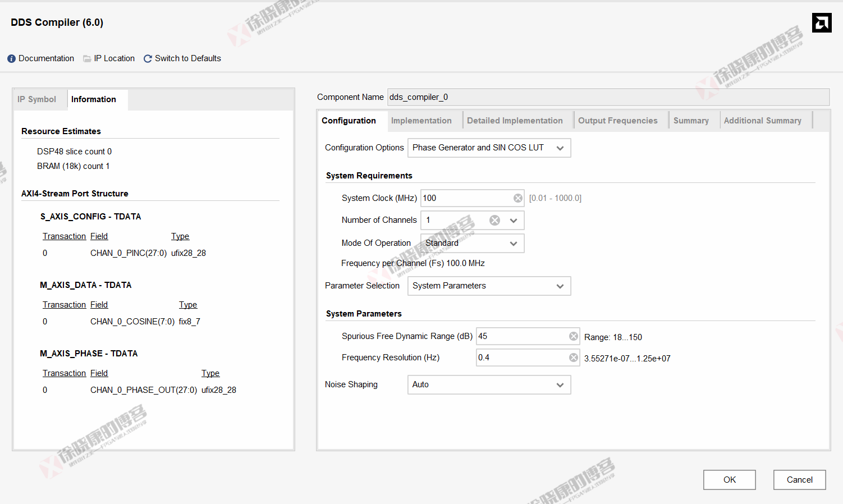The width and height of the screenshot is (843, 504).
Task: Switch to the IP Symbol tab
Action: (x=36, y=99)
